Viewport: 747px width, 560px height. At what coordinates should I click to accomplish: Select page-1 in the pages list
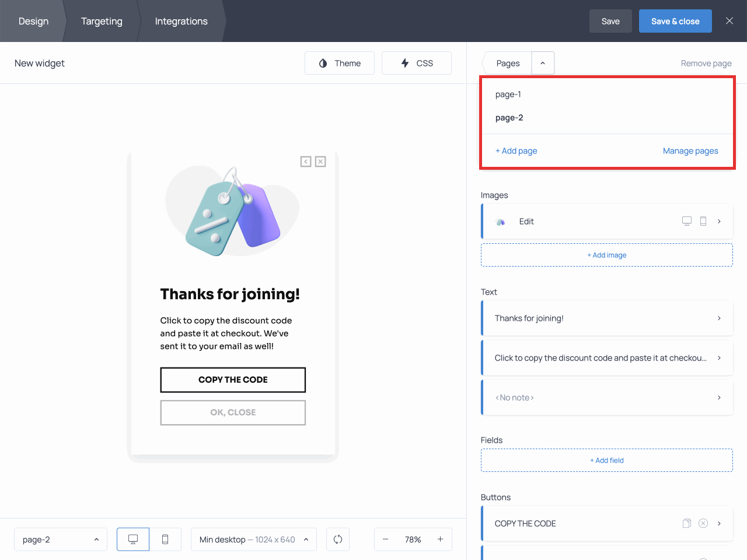pyautogui.click(x=508, y=94)
